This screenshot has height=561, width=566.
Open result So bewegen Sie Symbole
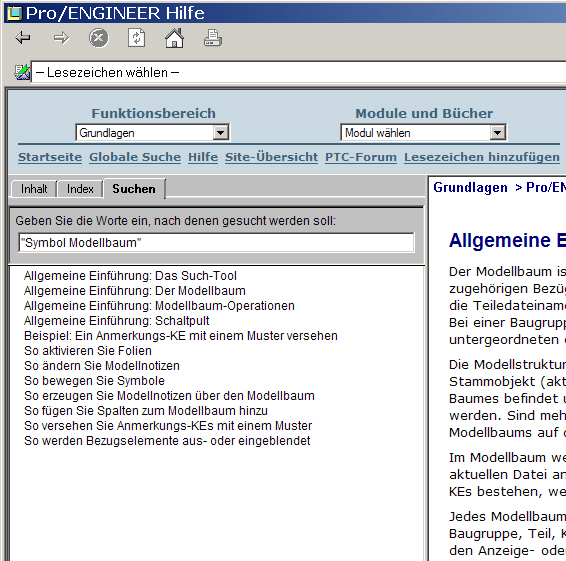pos(94,380)
